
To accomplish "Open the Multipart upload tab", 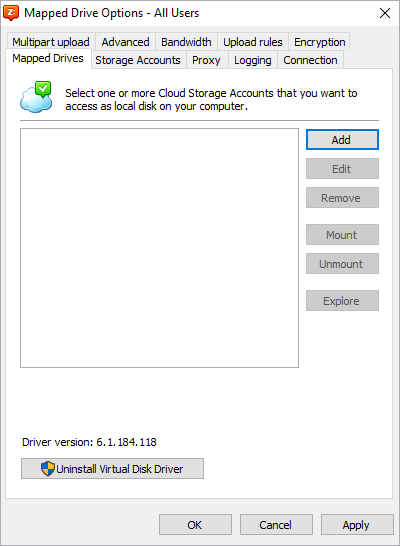I will (x=51, y=42).
